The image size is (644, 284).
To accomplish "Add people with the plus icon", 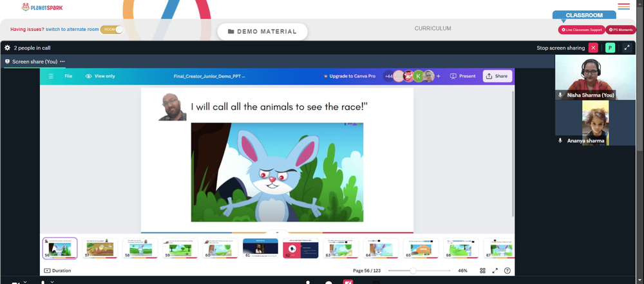I will (438, 76).
